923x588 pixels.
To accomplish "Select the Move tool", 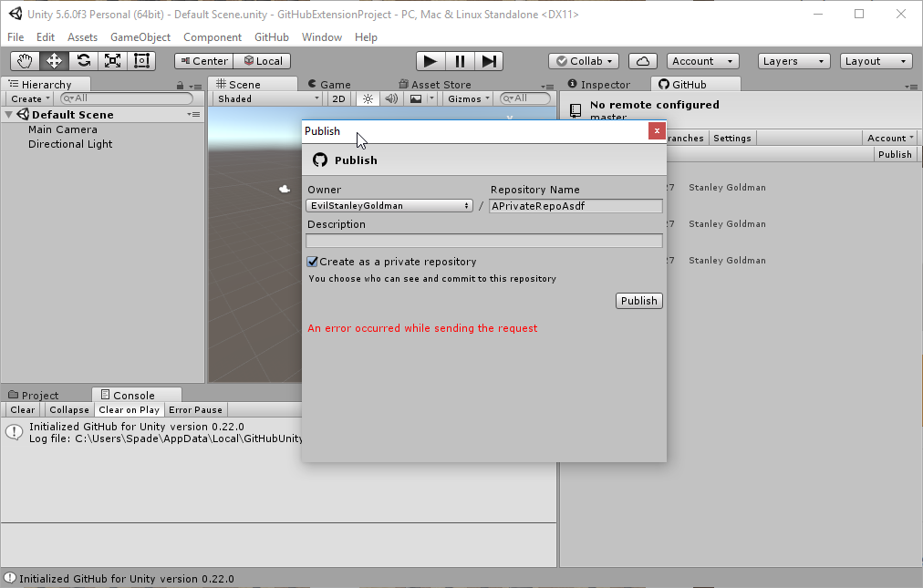I will pos(54,61).
